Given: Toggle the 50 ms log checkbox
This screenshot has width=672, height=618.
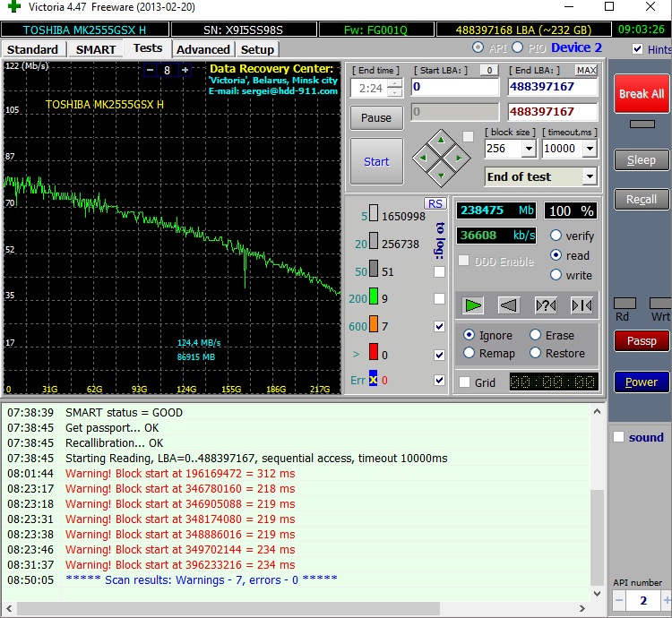Looking at the screenshot, I should click(439, 271).
